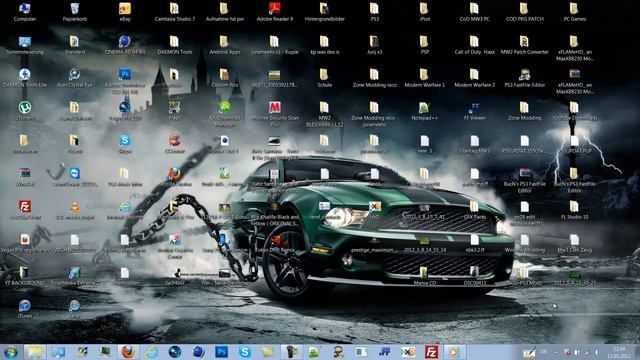
Task: Launch the FF Viewer shortcut
Action: click(x=475, y=111)
